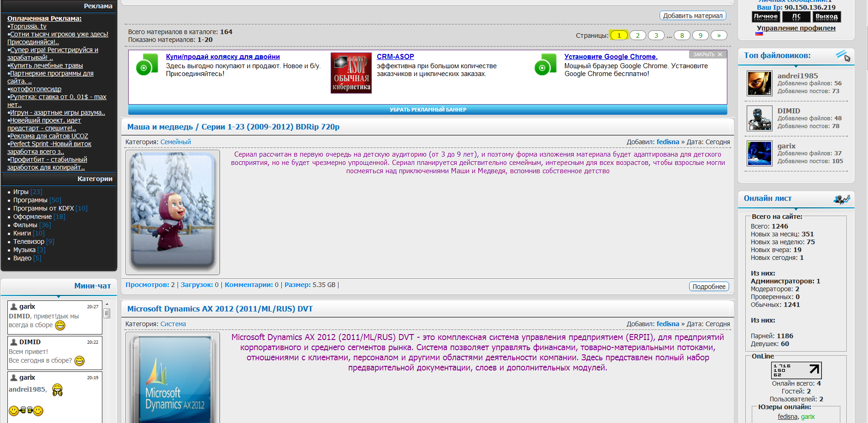This screenshot has height=423, width=868.
Task: Open the Программы category
Action: coord(30,200)
